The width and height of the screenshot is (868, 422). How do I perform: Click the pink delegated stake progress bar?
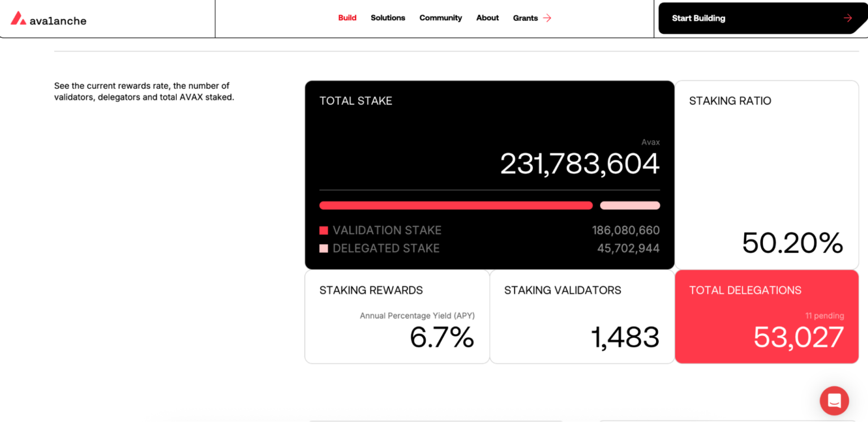(x=630, y=205)
